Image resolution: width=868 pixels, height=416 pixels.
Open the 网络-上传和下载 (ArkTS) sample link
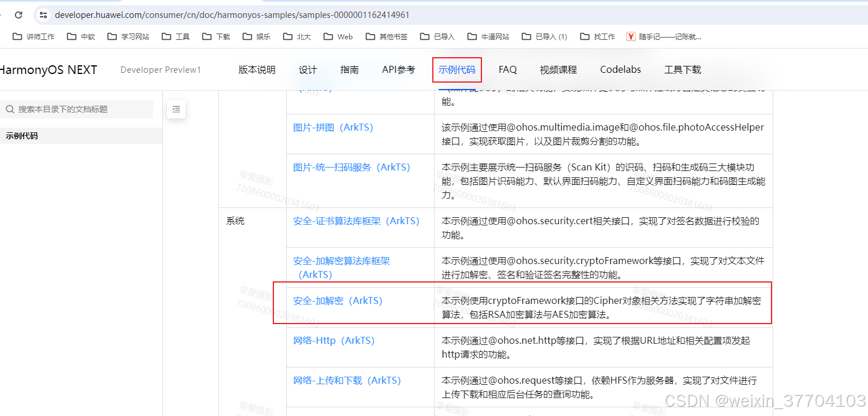click(347, 380)
